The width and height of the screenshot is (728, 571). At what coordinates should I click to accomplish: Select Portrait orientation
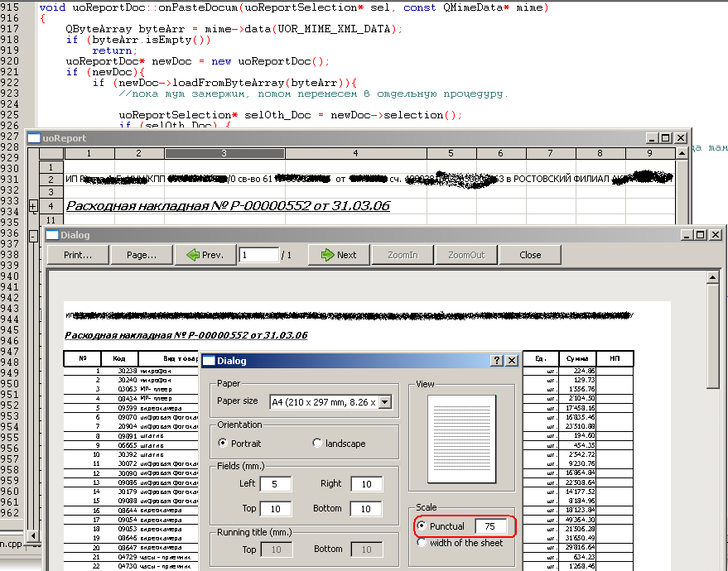224,444
